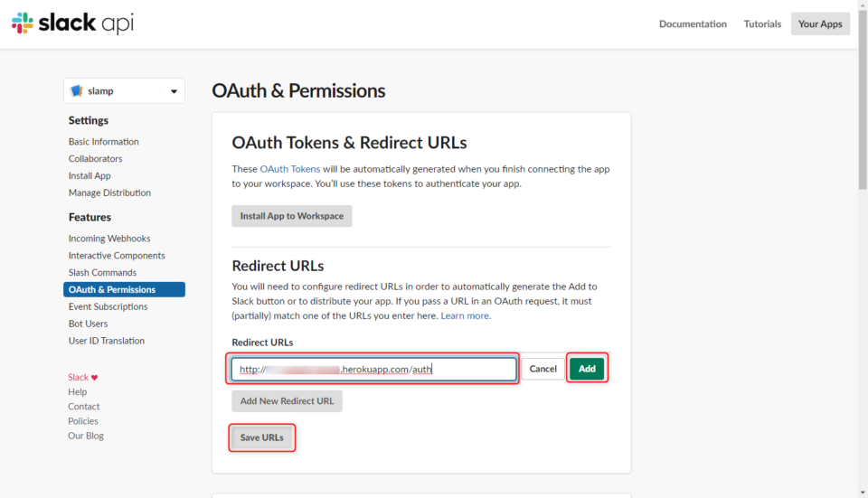Navigate to Slash Commands
Viewport: 868px width, 498px height.
(x=102, y=272)
